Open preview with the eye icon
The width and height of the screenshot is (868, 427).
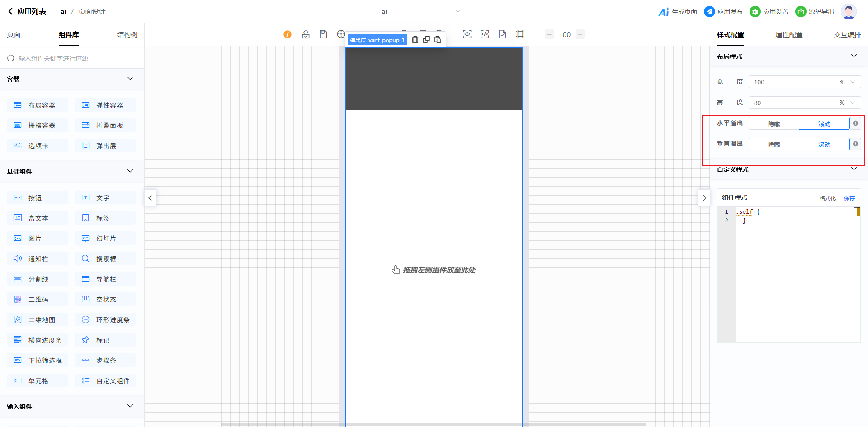(467, 34)
